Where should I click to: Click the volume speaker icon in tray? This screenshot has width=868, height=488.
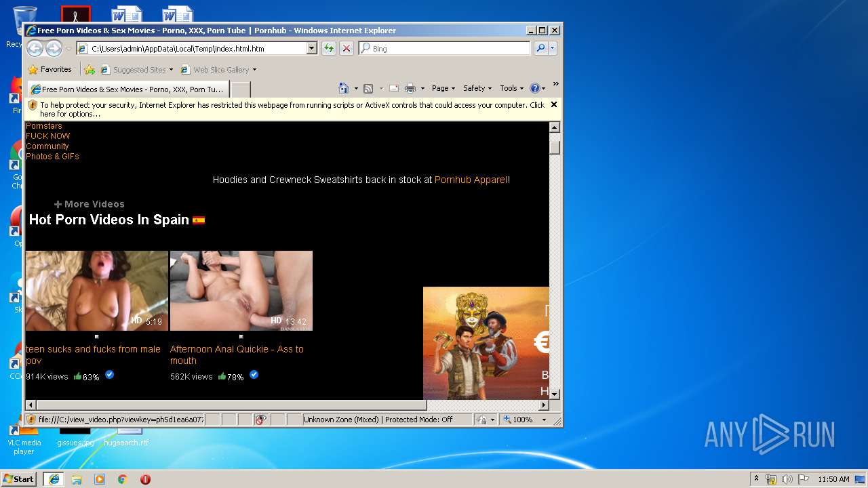coord(787,479)
